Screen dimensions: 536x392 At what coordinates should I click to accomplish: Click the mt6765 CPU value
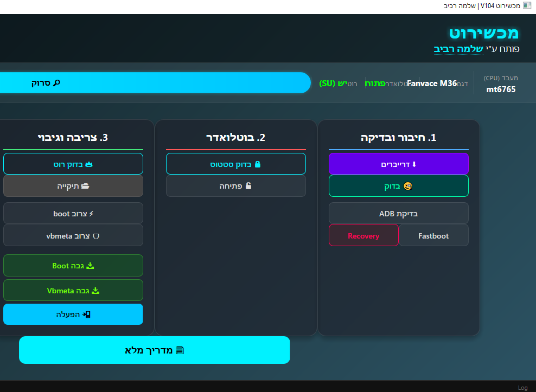coord(501,89)
